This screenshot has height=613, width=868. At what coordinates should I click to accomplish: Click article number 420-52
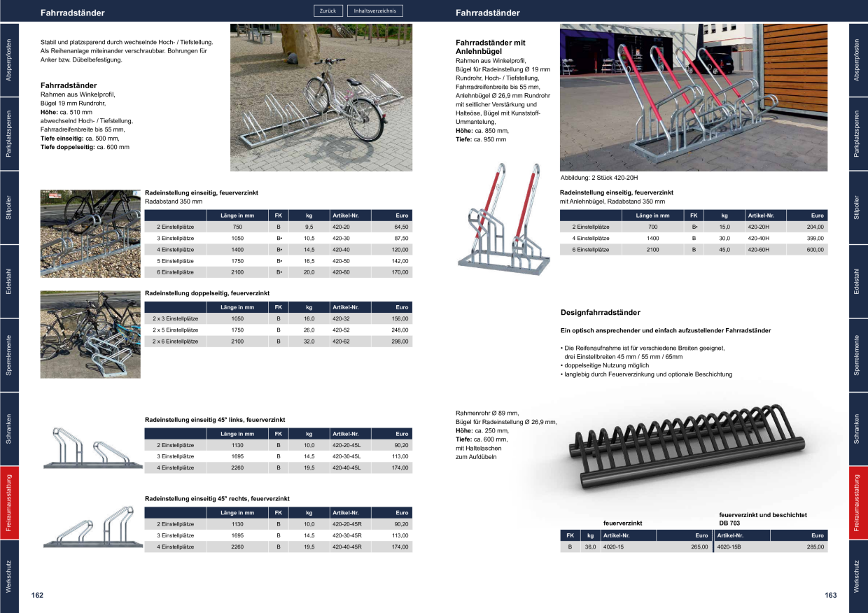(x=342, y=330)
